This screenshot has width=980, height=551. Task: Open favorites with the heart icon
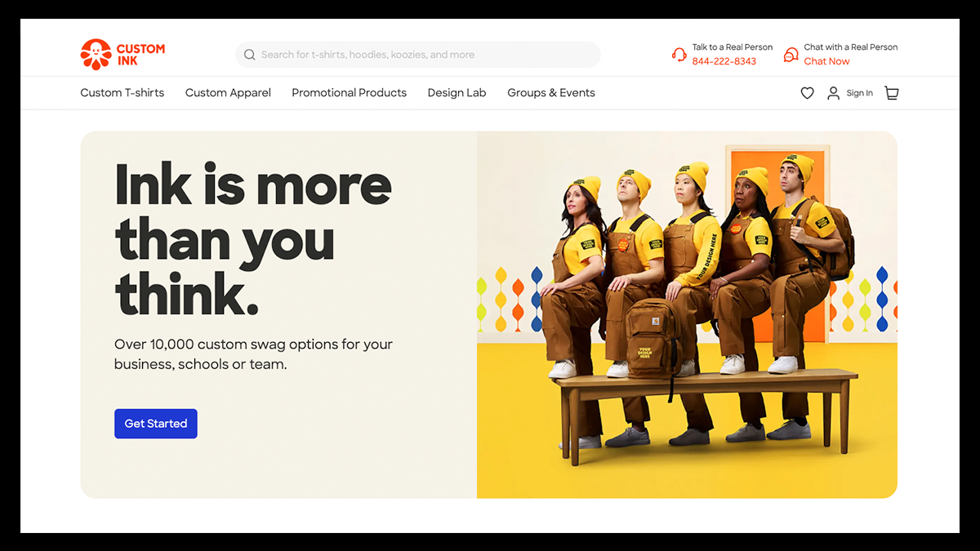[x=807, y=93]
